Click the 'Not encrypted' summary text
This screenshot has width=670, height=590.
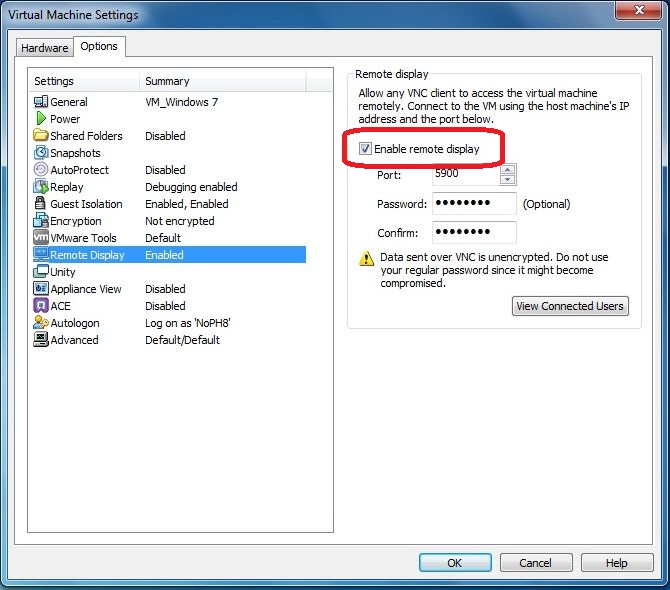(179, 221)
